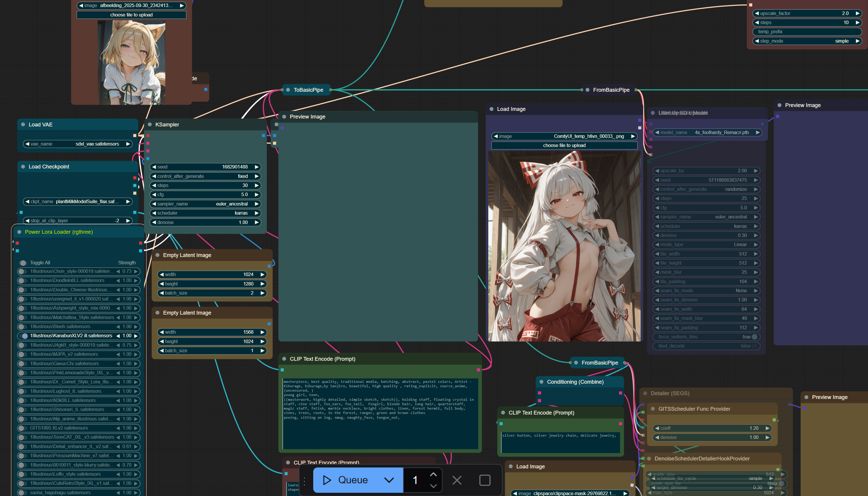Click the Toggle All loras switch
The image size is (868, 496).
coord(23,263)
